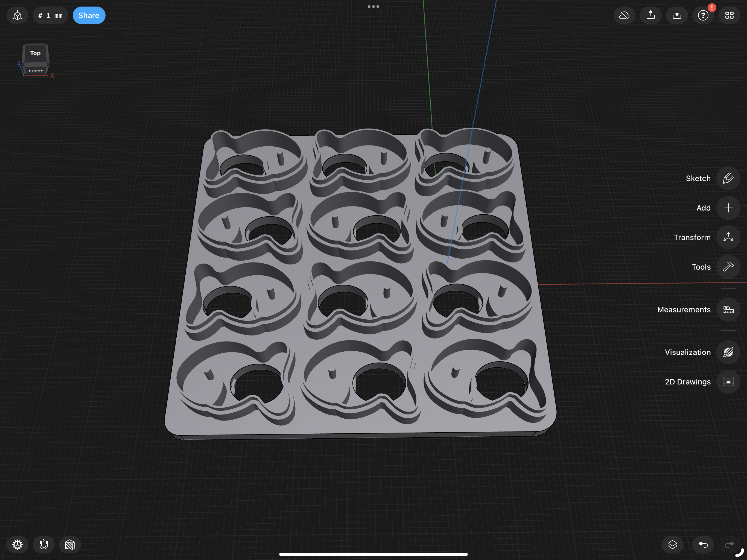Click the blue Share button
Viewport: 747px width, 560px height.
click(x=89, y=16)
